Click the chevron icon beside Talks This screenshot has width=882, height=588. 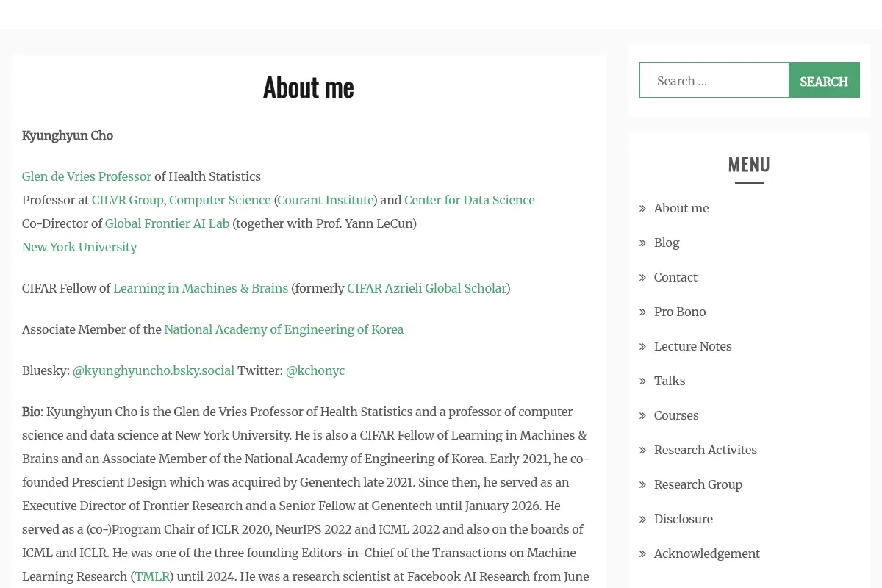point(643,381)
